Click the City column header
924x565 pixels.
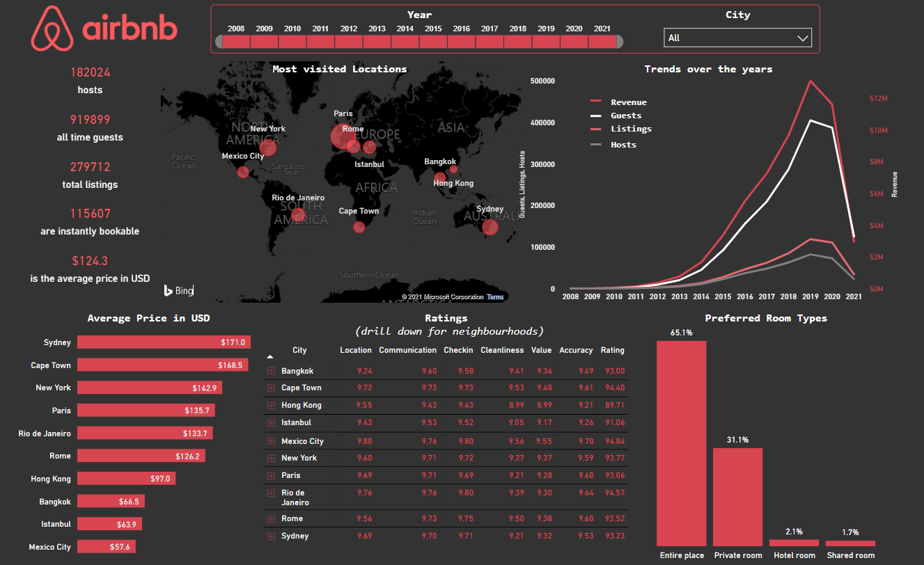coord(299,350)
